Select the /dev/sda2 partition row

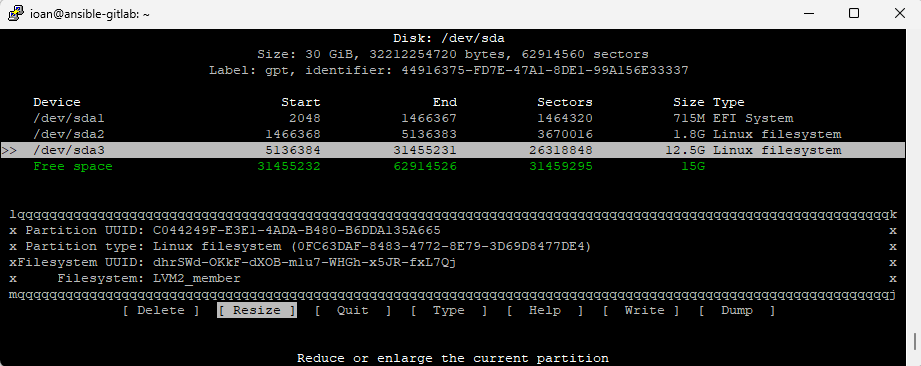[453, 134]
